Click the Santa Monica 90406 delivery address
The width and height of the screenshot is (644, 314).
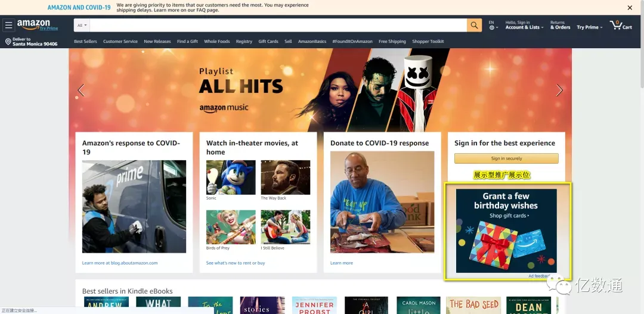[35, 44]
